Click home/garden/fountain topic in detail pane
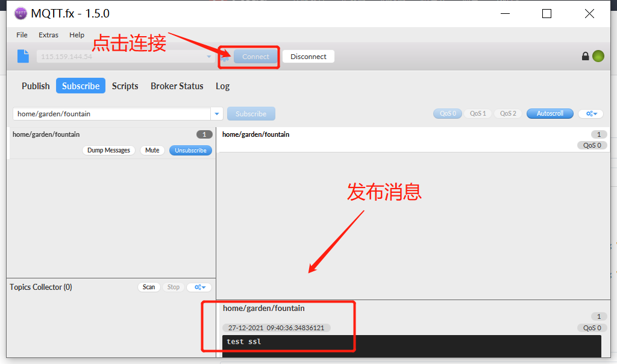The width and height of the screenshot is (617, 364). (264, 308)
